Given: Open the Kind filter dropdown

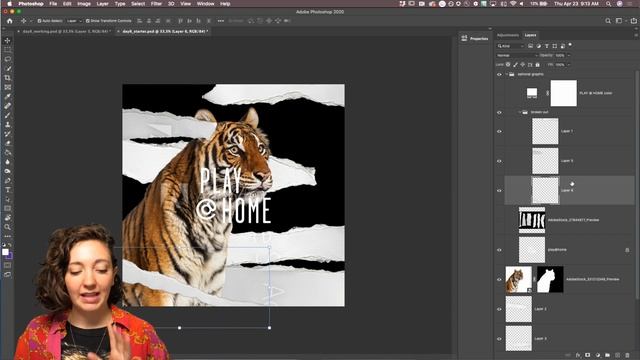Looking at the screenshot, I should [511, 46].
